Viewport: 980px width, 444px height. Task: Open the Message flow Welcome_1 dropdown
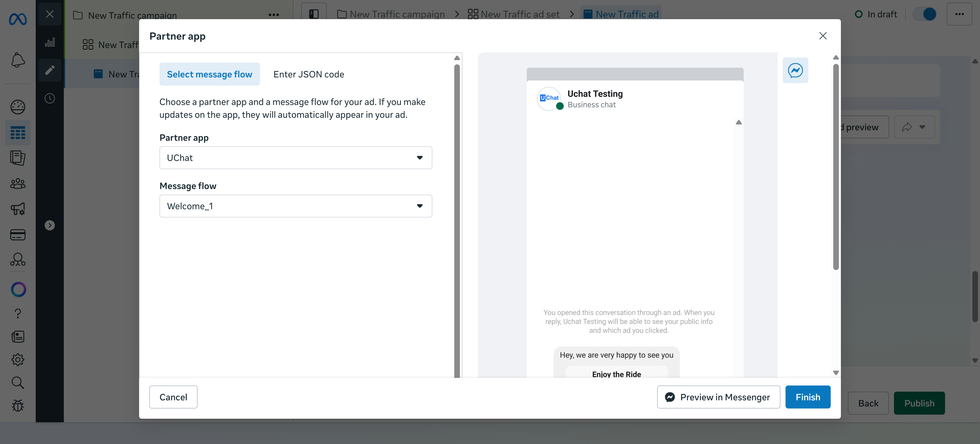(296, 206)
